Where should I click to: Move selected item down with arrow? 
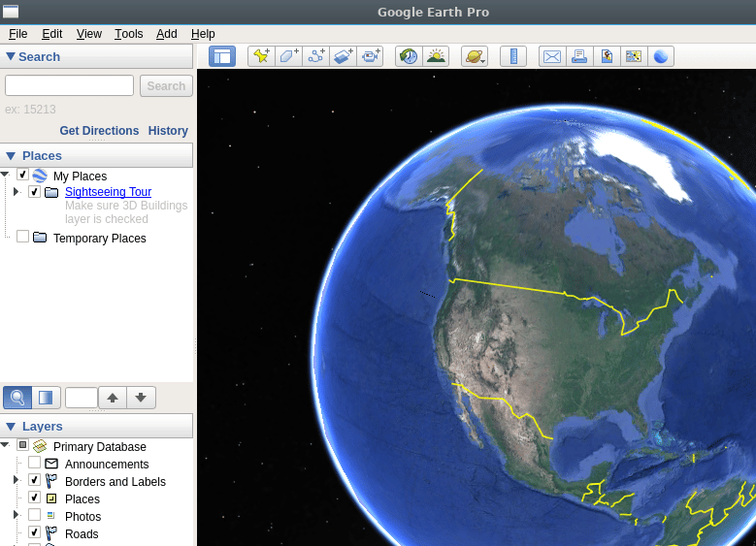(141, 398)
